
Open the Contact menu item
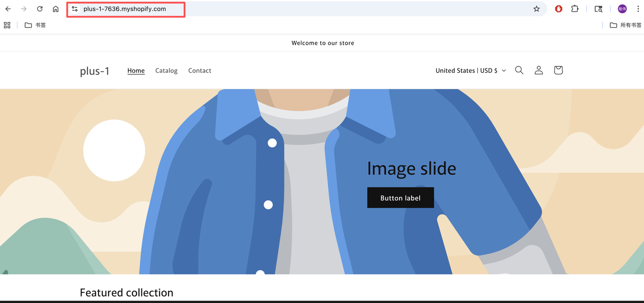point(199,71)
